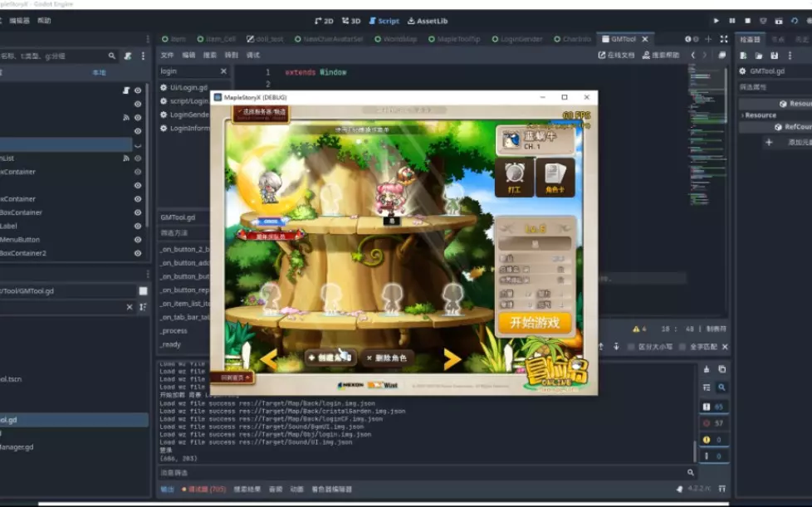Expand the Resource section in inspector
Image resolution: width=812 pixels, height=507 pixels.
click(759, 115)
